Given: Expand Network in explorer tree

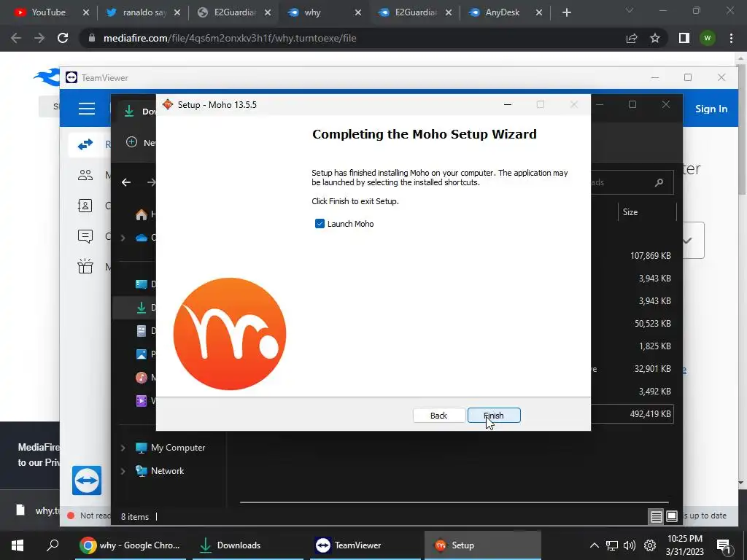Looking at the screenshot, I should point(123,471).
